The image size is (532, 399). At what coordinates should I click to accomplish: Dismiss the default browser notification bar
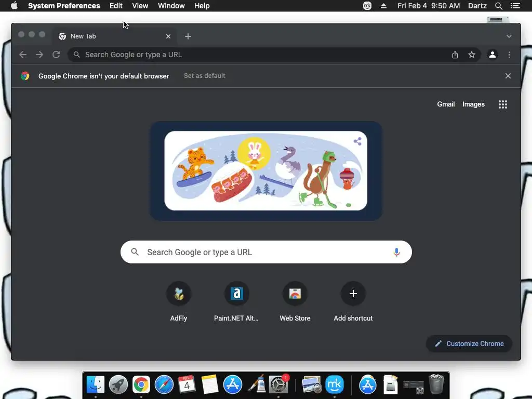(x=508, y=76)
